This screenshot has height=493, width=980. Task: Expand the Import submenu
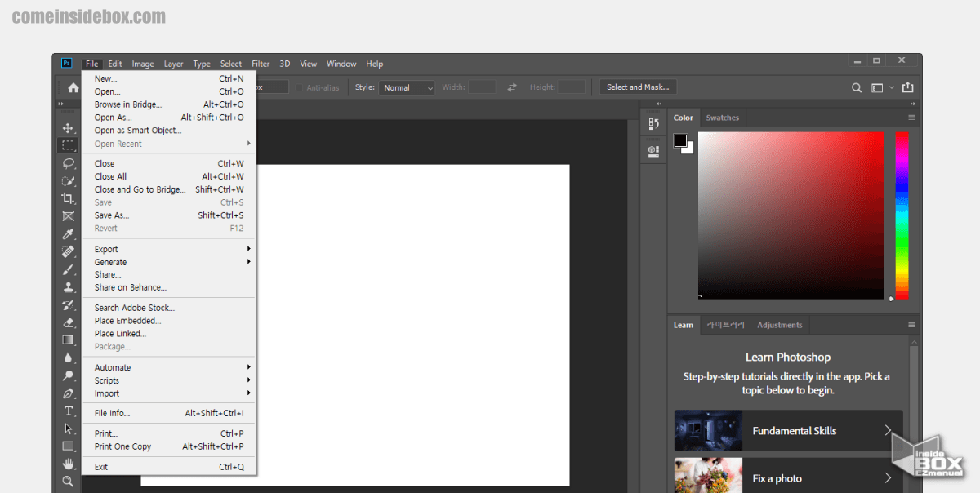tap(170, 393)
